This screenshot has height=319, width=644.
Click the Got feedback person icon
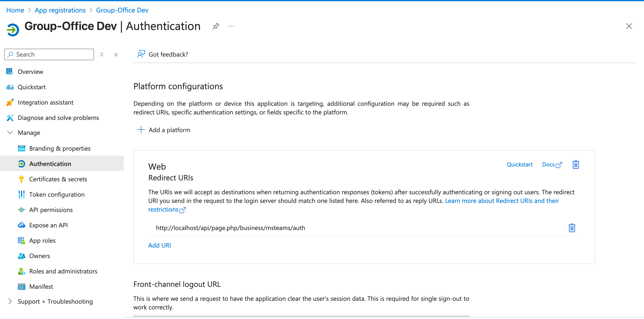click(x=141, y=54)
